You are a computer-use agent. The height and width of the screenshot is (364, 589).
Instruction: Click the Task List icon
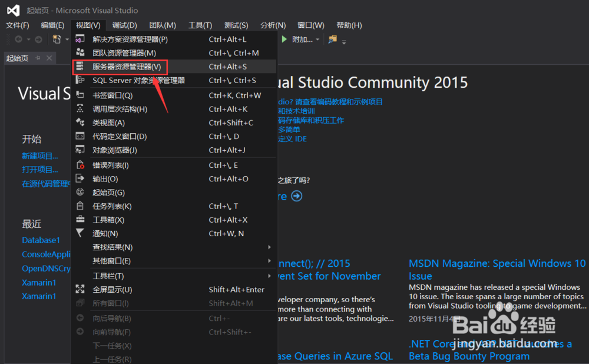point(80,206)
